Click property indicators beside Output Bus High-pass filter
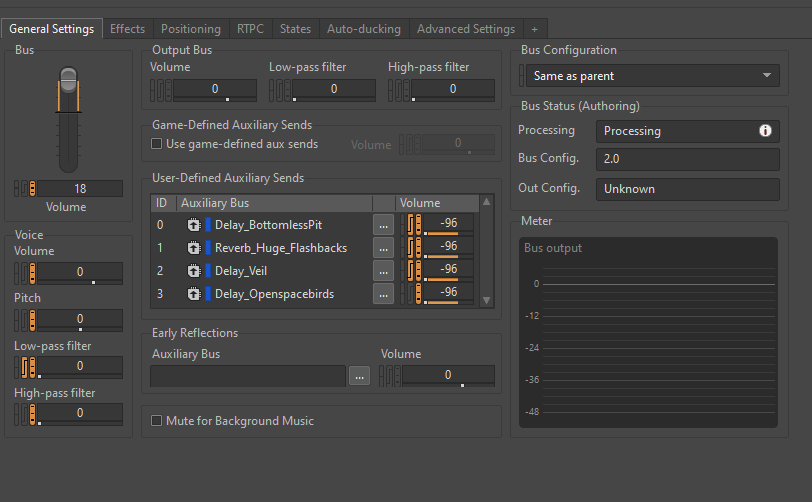Screen dimensions: 812x502 click(399, 90)
